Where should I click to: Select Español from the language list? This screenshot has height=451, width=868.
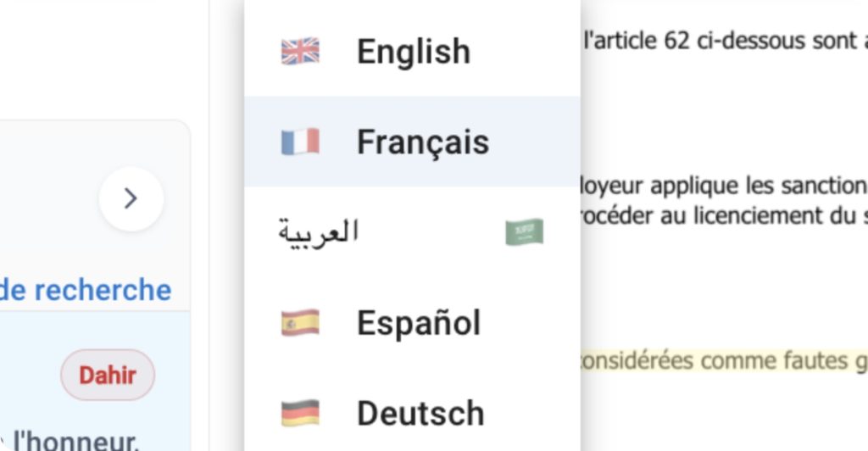[x=419, y=323]
